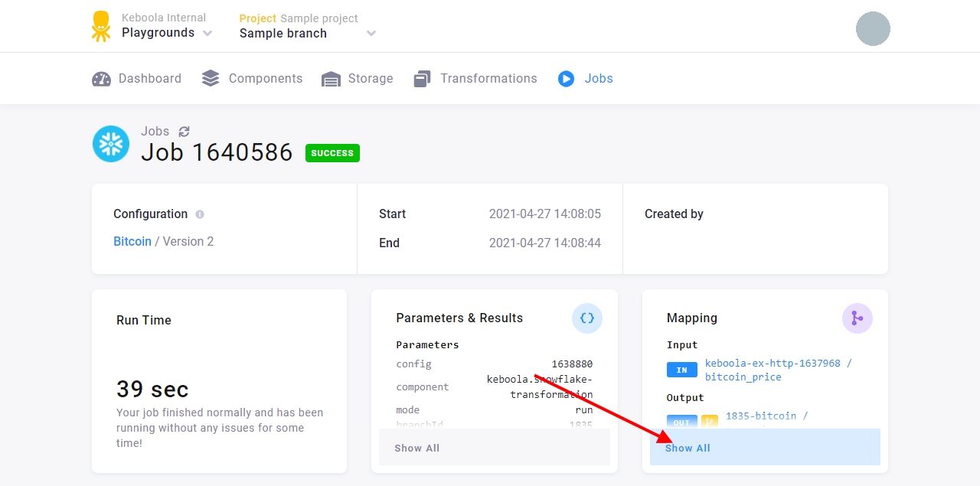Click the mode value run
This screenshot has height=486, width=980.
click(584, 409)
